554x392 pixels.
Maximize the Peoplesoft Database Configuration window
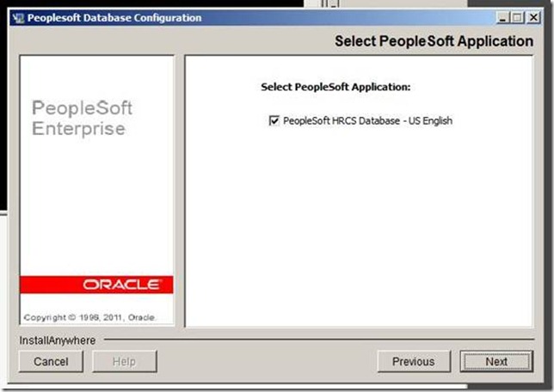[x=518, y=17]
